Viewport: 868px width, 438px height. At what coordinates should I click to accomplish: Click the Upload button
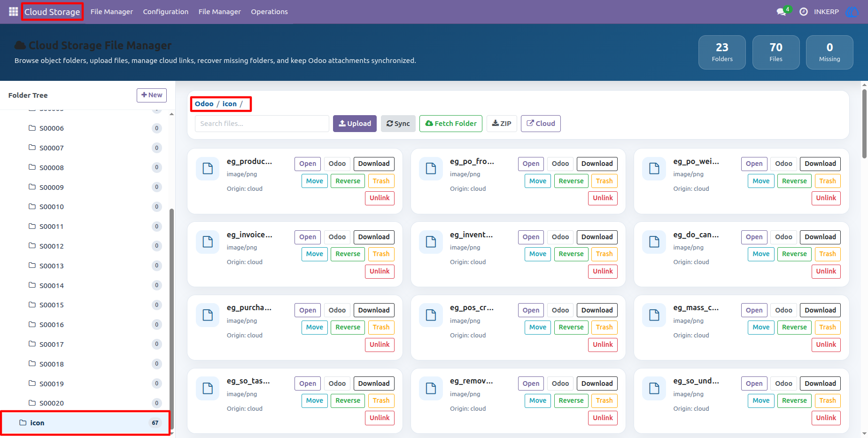click(355, 124)
